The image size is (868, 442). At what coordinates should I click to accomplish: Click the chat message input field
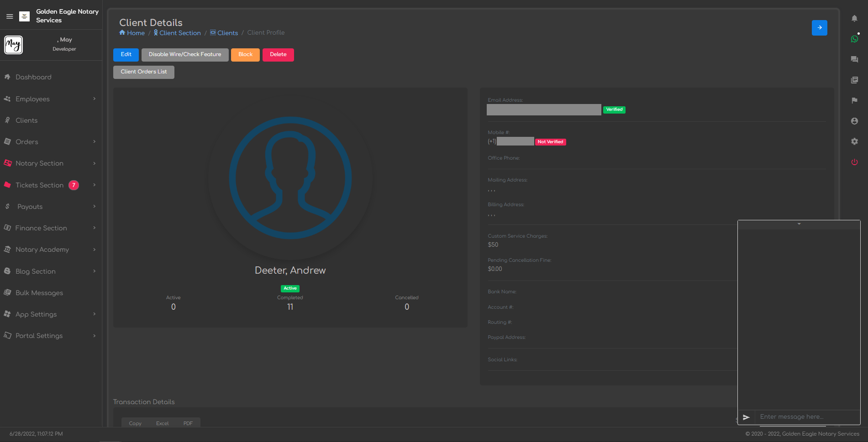click(x=806, y=417)
